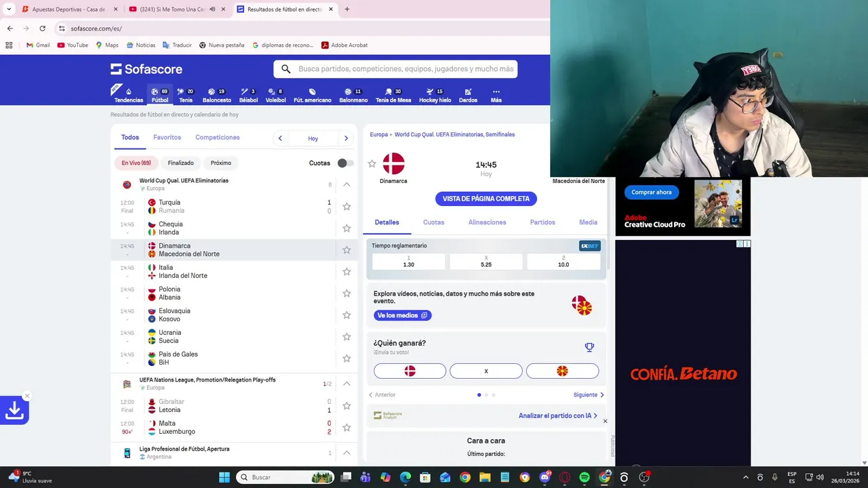Open the Hoy date picker

tap(313, 138)
